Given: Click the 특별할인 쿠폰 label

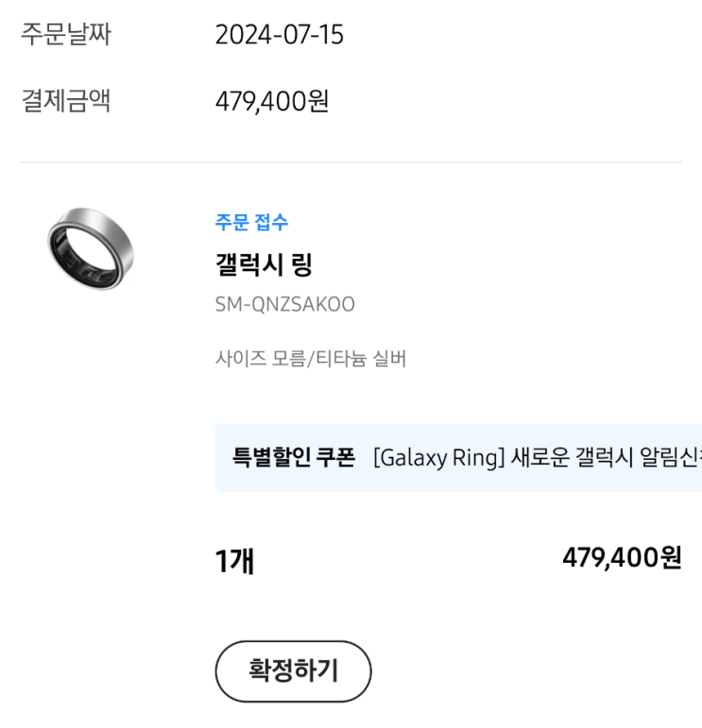Looking at the screenshot, I should coord(294,458).
